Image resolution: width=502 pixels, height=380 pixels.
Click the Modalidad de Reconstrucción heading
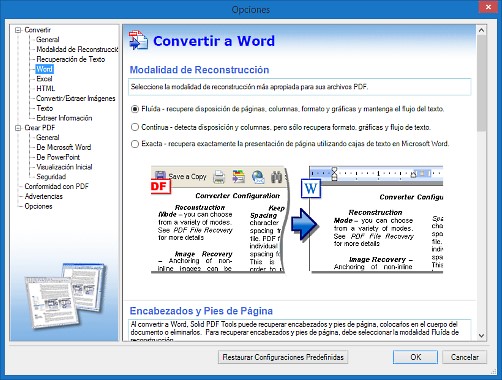click(x=199, y=70)
